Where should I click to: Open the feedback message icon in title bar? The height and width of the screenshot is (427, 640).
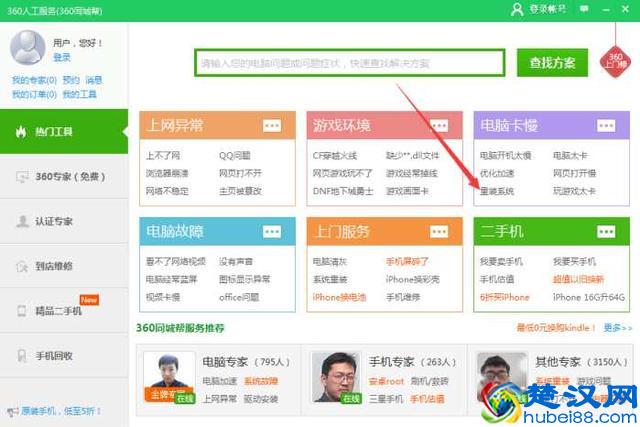click(x=584, y=9)
